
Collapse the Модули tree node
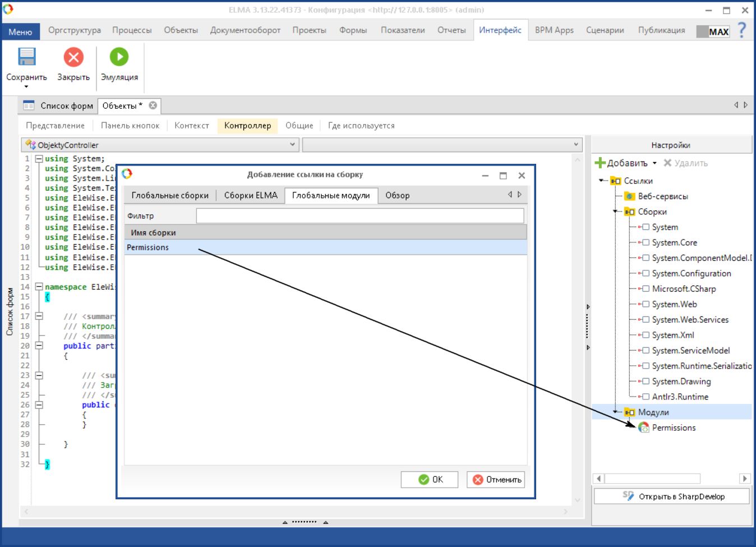[616, 412]
